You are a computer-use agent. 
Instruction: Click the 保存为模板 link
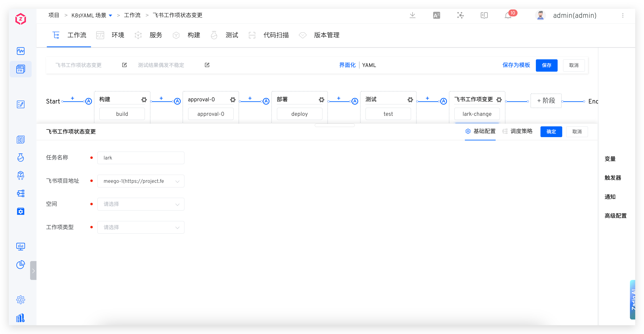pos(516,65)
